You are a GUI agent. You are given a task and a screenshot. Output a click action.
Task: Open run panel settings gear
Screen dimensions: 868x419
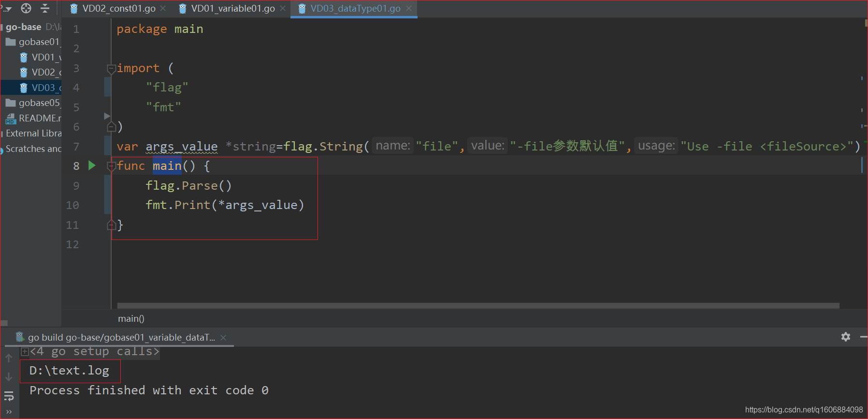(x=846, y=337)
